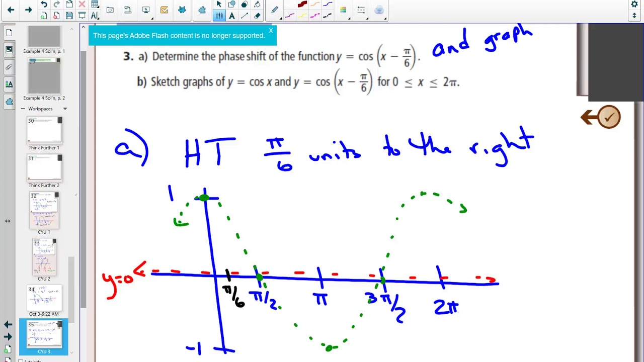Viewport: 644px width, 362px height.
Task: Click the Undo icon
Action: point(44,5)
